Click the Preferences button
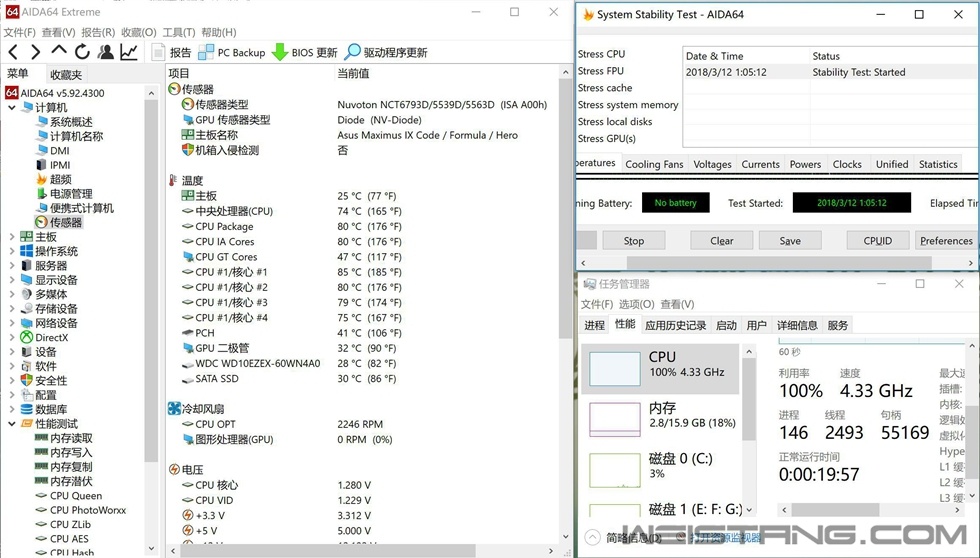This screenshot has height=558, width=980. [x=945, y=240]
